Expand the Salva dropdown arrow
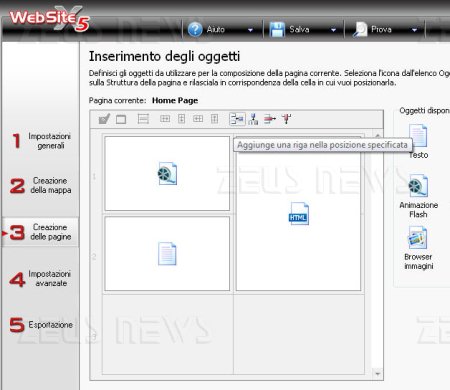This screenshot has width=450, height=390. tap(333, 30)
